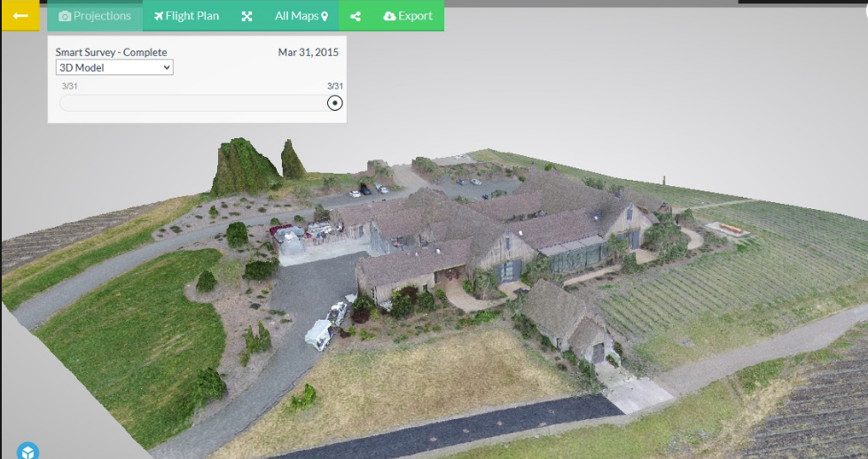Screen dimensions: 868x459
Task: Click the Mar 31, 2015 date label
Action: [308, 52]
